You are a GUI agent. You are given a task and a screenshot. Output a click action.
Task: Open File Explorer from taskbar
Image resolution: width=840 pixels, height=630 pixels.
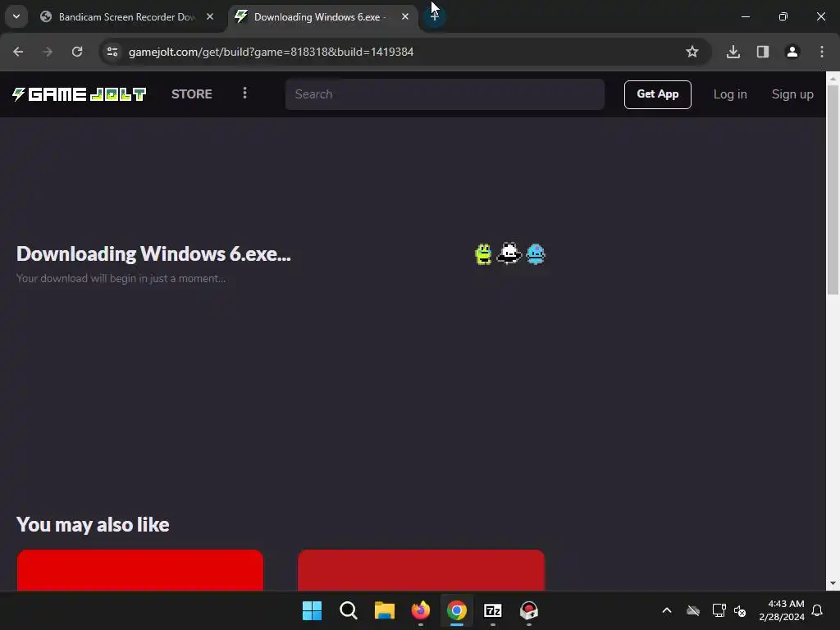[x=384, y=610]
